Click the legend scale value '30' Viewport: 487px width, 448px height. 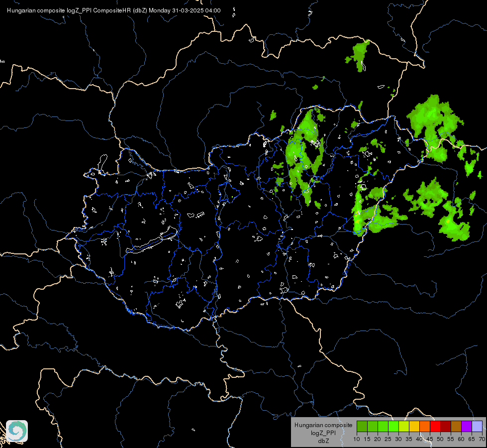pyautogui.click(x=398, y=440)
